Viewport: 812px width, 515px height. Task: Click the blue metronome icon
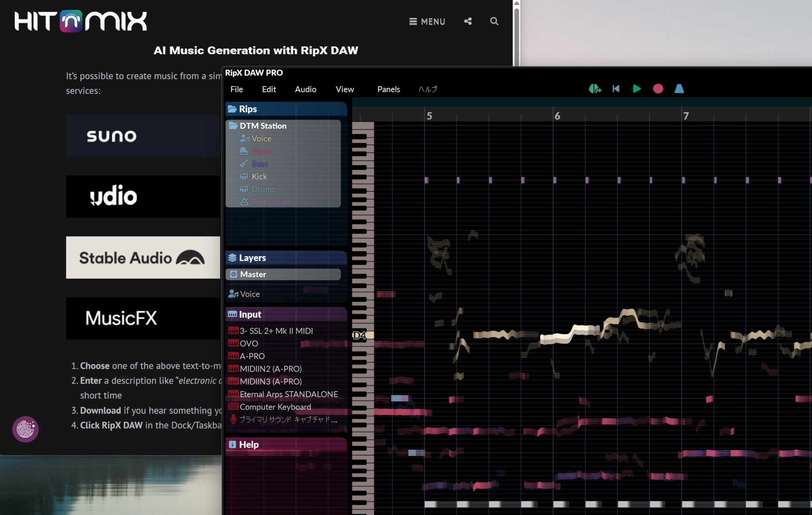click(679, 89)
